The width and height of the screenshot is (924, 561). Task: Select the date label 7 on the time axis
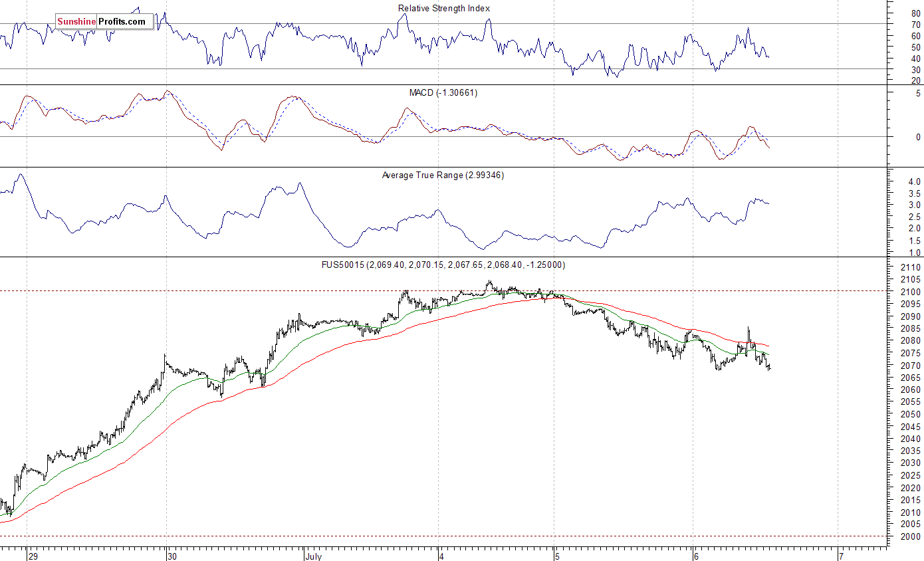(x=842, y=555)
